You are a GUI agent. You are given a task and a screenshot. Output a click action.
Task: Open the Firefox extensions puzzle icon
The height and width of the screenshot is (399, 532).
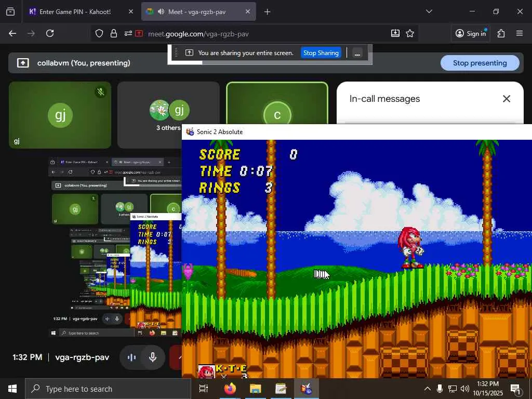pos(501,33)
